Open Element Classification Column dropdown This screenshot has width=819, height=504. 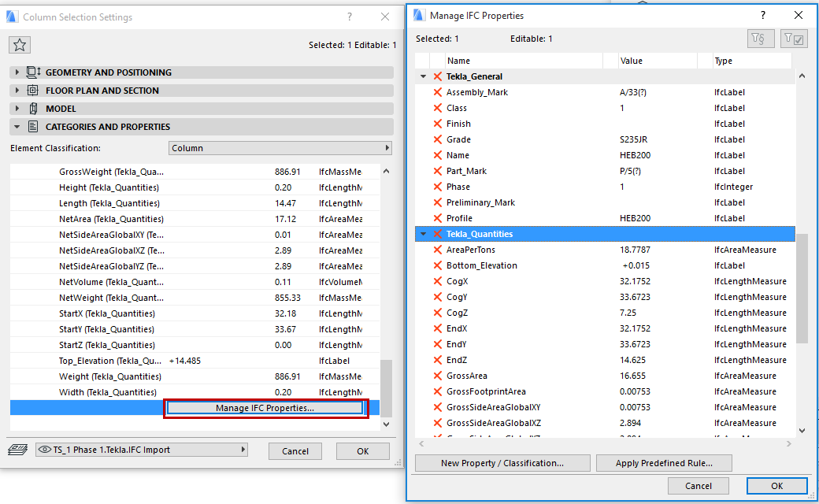[280, 148]
